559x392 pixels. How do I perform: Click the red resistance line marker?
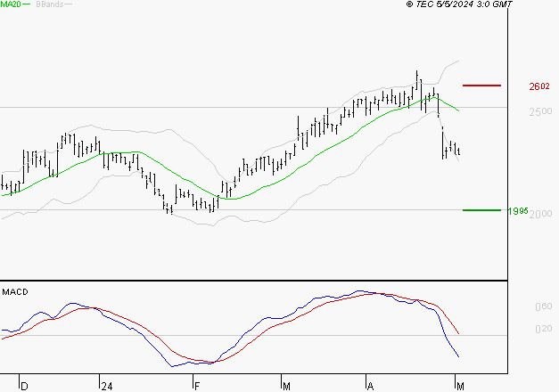pos(481,86)
